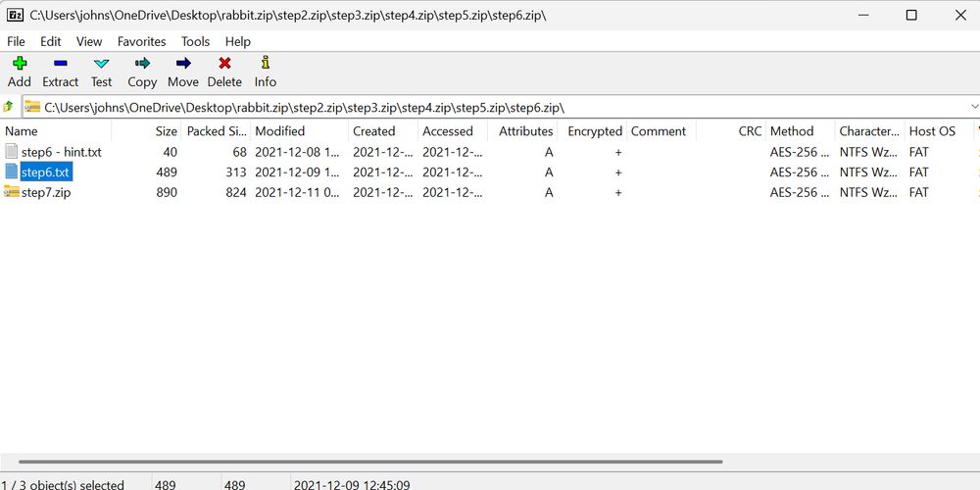This screenshot has height=490, width=980.
Task: Click the red Delete toolbar icon
Action: point(224,63)
